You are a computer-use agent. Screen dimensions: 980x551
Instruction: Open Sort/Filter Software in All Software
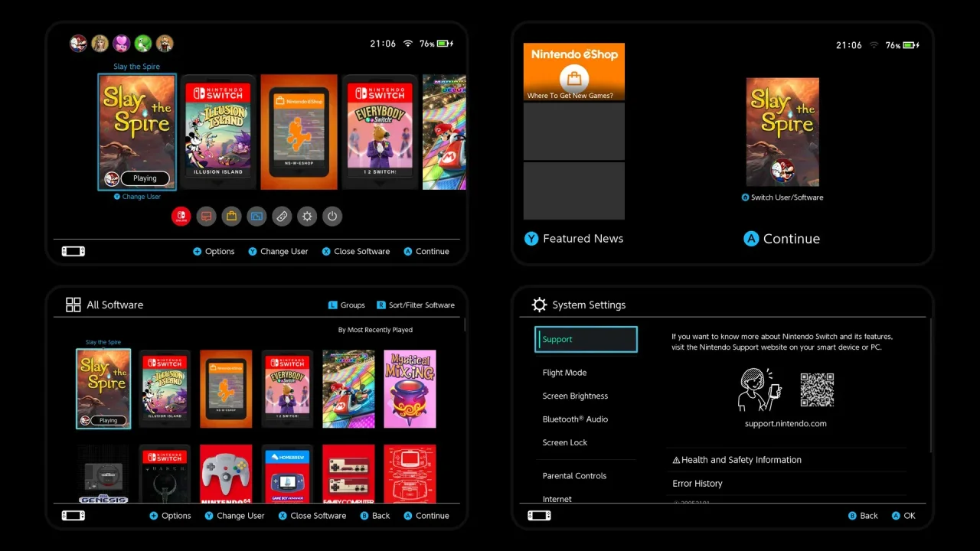(415, 305)
